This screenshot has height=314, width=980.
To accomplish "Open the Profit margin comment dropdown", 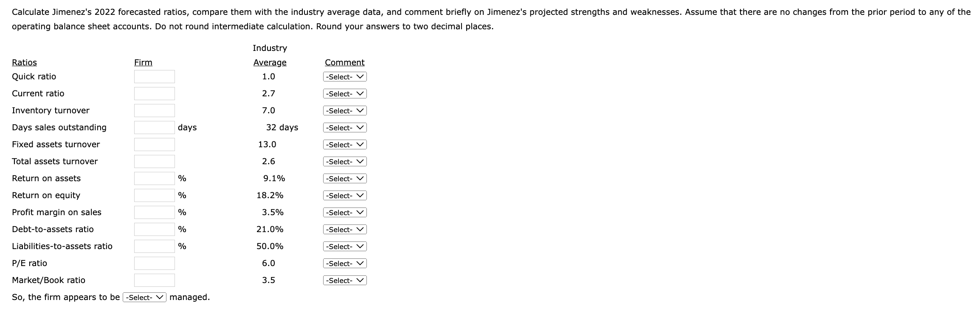I will tap(344, 212).
